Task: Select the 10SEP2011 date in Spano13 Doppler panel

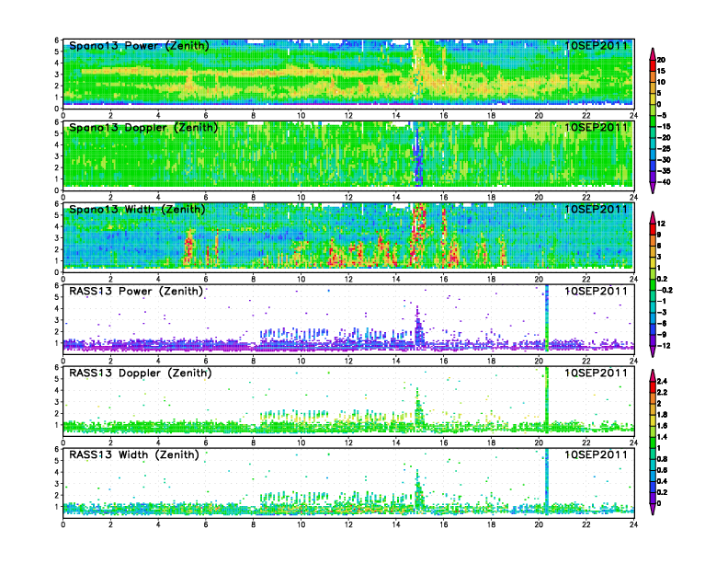Action: 596,127
